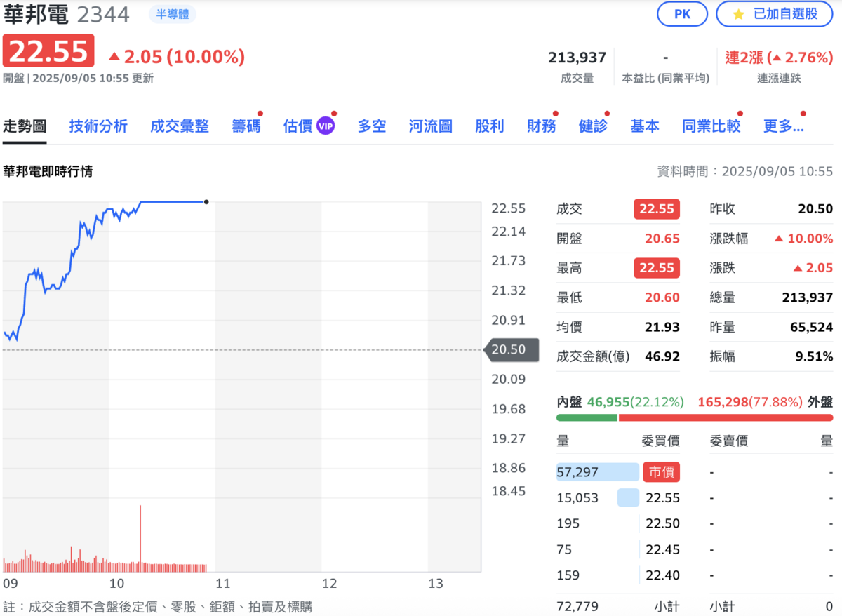Open the 財務 tab
The image size is (842, 616).
[x=542, y=126]
